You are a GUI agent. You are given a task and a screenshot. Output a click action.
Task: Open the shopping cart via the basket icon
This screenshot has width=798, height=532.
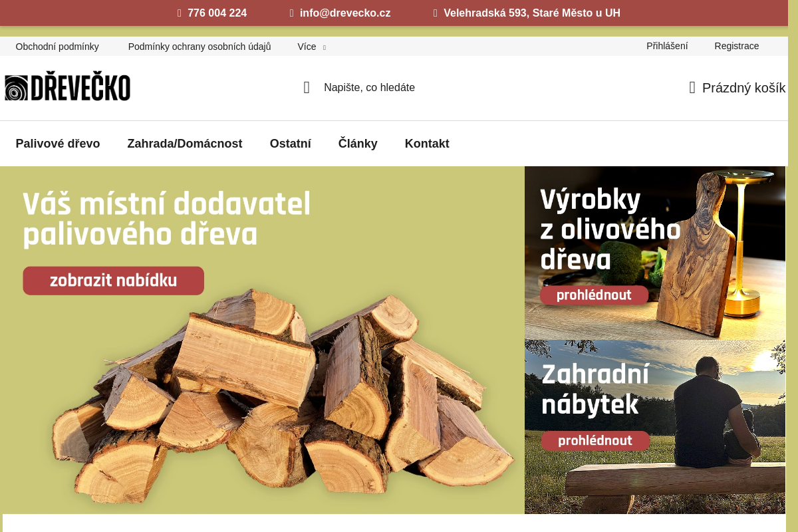click(692, 87)
